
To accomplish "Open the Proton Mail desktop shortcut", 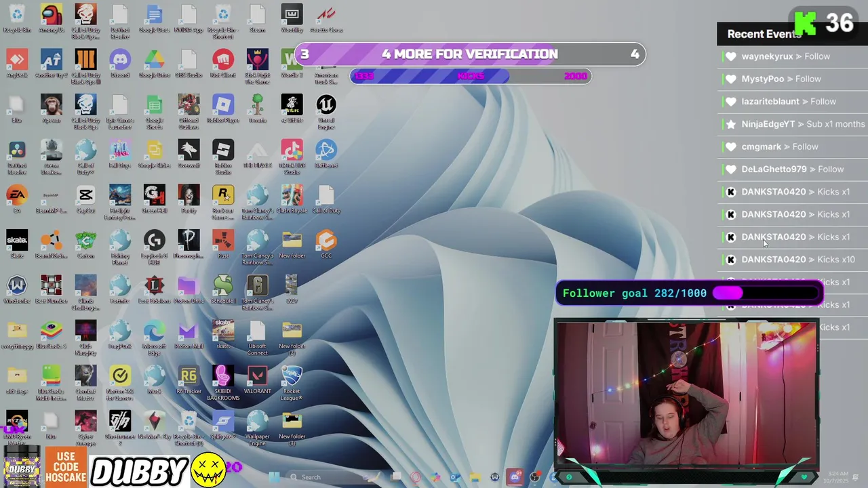I will (x=189, y=335).
